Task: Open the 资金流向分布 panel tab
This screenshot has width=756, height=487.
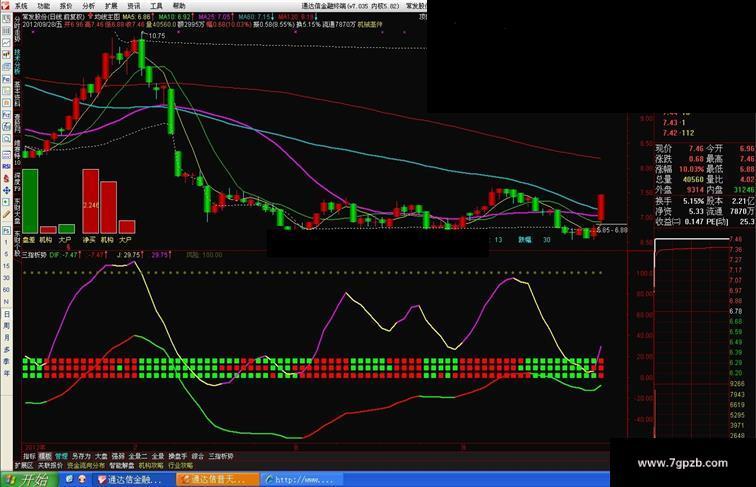Action: [x=86, y=466]
